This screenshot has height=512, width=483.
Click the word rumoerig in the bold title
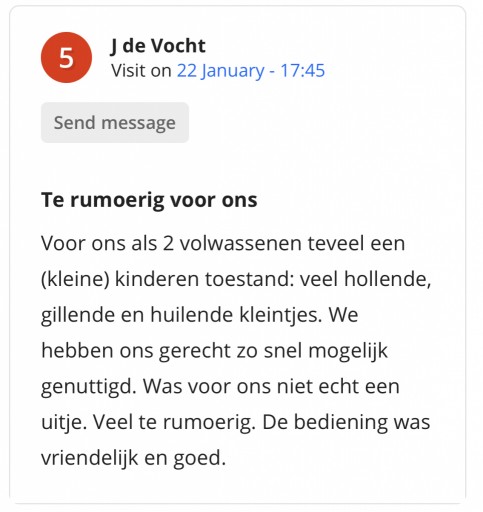tap(117, 201)
